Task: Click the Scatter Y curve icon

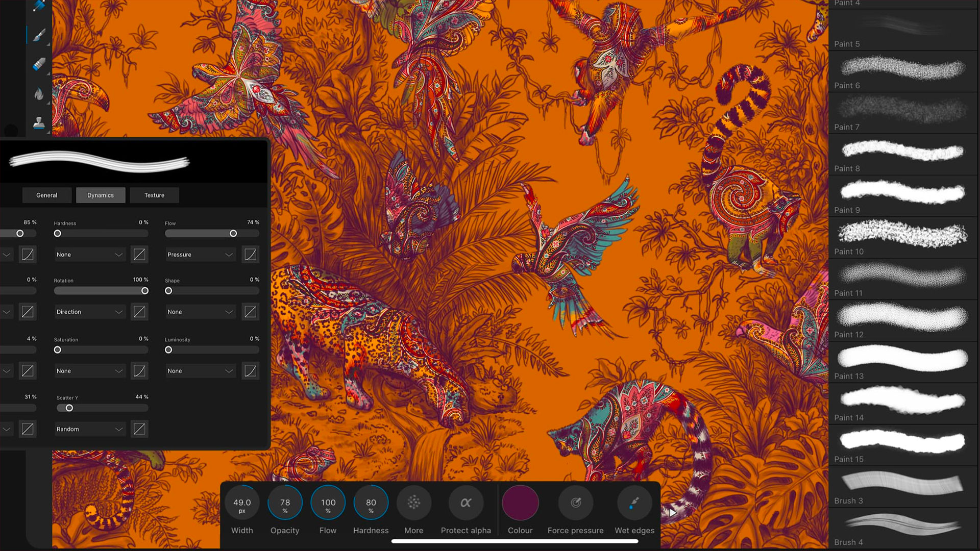Action: tap(139, 429)
